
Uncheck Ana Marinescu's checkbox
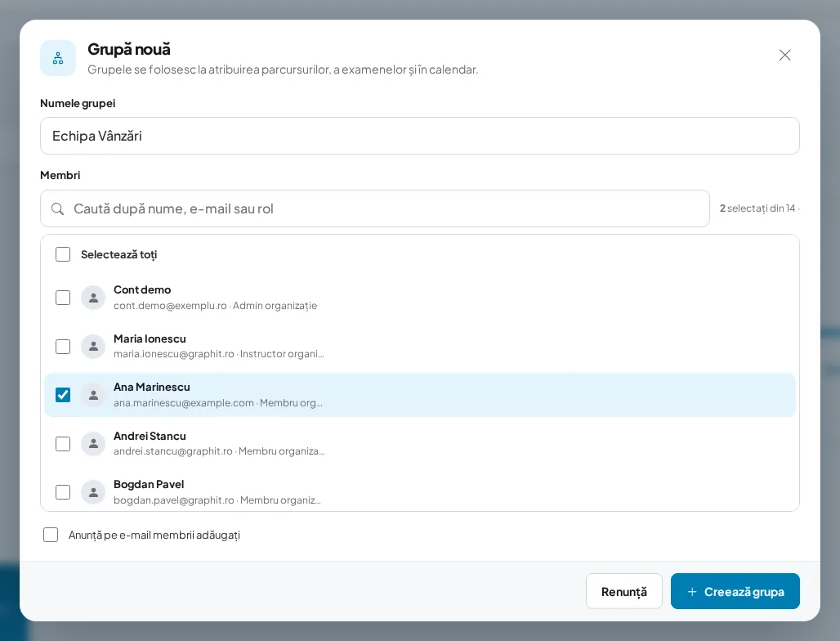pos(63,395)
